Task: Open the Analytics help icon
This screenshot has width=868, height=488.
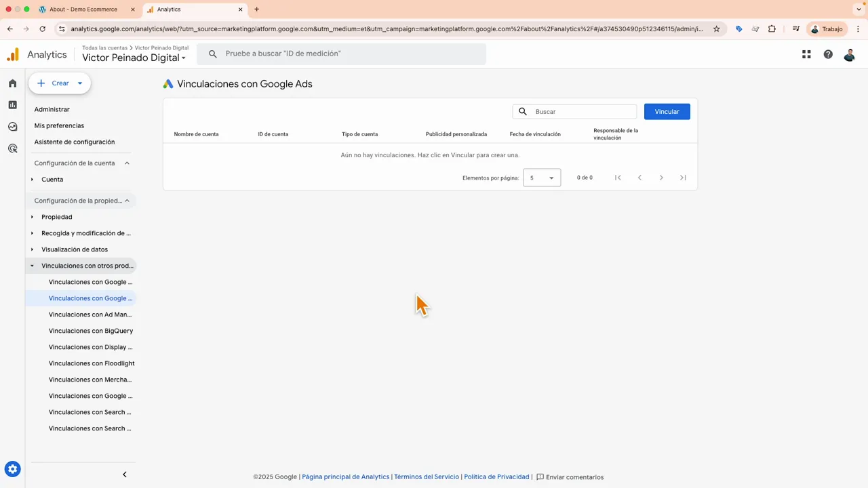Action: point(828,54)
